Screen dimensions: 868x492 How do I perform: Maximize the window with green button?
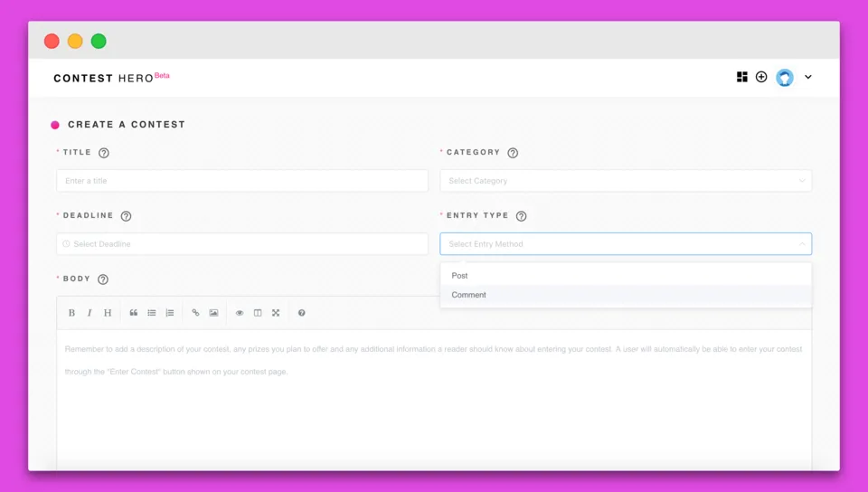click(x=99, y=41)
